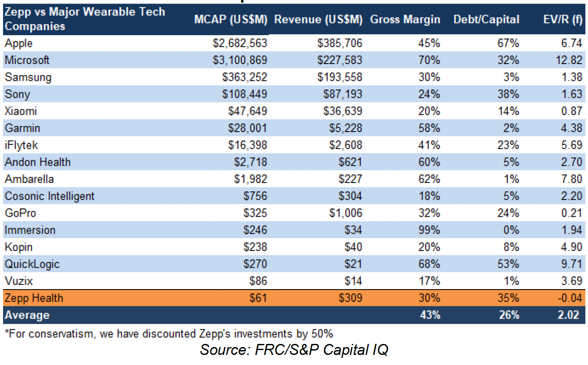Screen dimensions: 588x365
Task: Select the Microsoft row label
Action: click(27, 60)
